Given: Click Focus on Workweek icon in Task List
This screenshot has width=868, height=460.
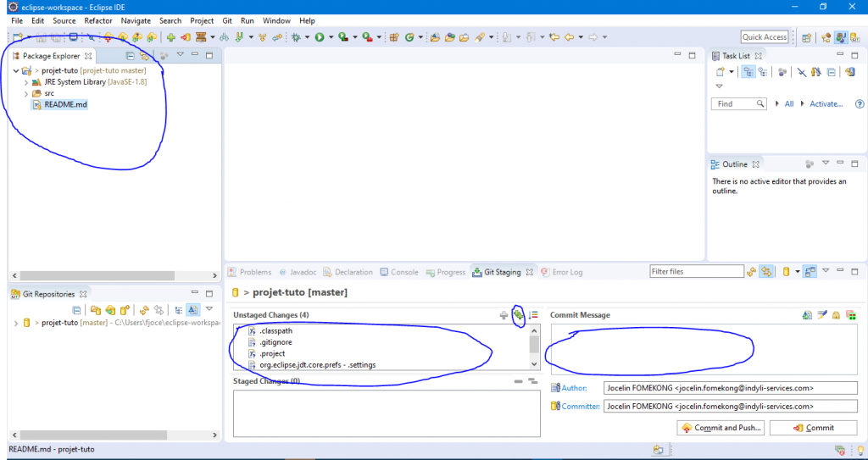Looking at the screenshot, I should tap(781, 71).
